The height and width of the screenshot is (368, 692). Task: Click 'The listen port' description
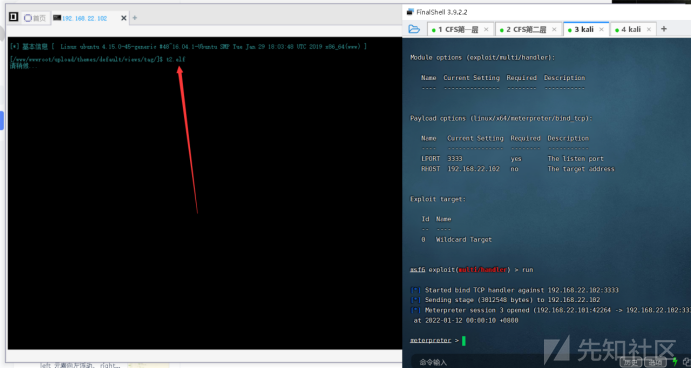tap(575, 158)
